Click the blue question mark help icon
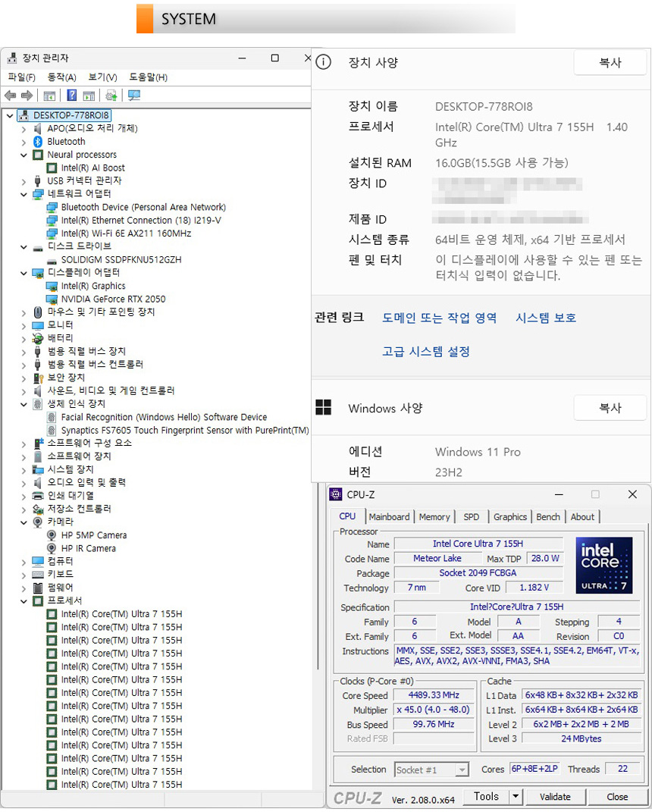Screen dimensions: 652x812 [x=72, y=96]
